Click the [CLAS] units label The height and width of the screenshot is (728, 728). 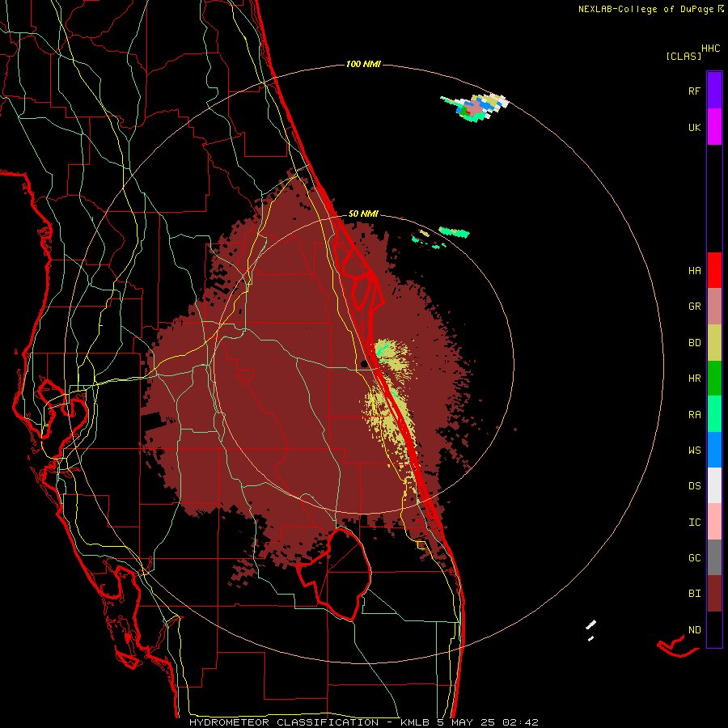(x=684, y=56)
